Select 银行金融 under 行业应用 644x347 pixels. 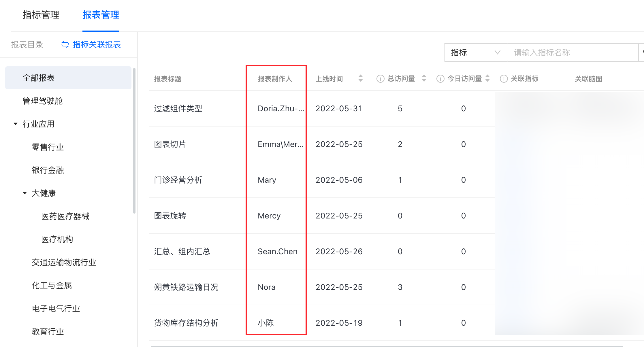coord(48,170)
